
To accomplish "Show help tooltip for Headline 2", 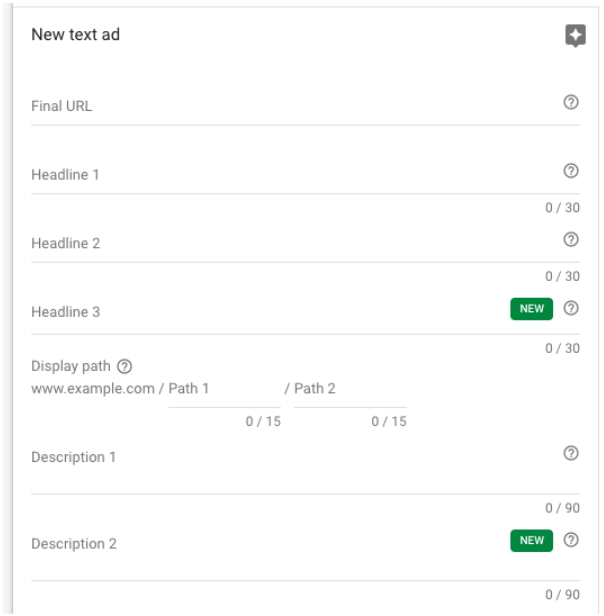I will point(571,240).
